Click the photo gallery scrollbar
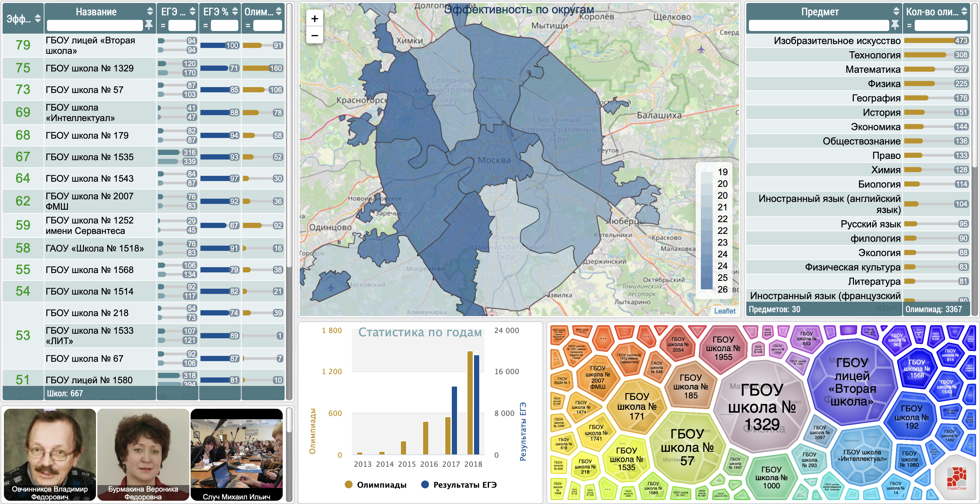Viewport: 980px width, 504px height. [289, 420]
